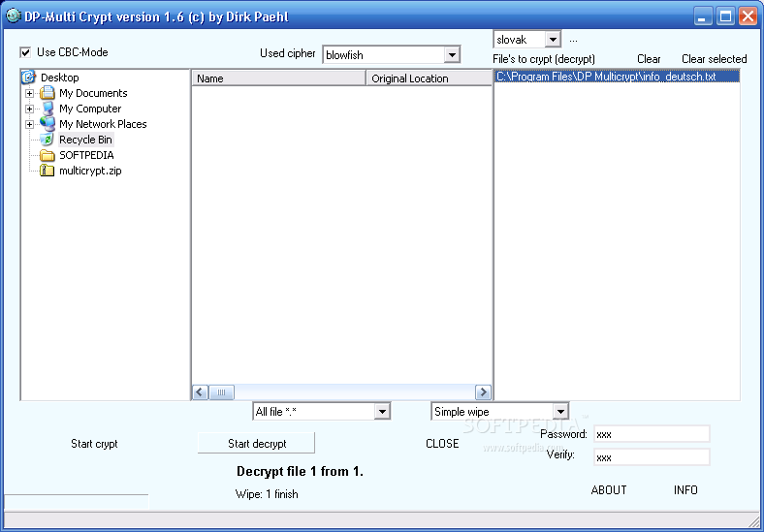Image resolution: width=764 pixels, height=532 pixels.
Task: Expand the My Documents tree node
Action: 29,93
